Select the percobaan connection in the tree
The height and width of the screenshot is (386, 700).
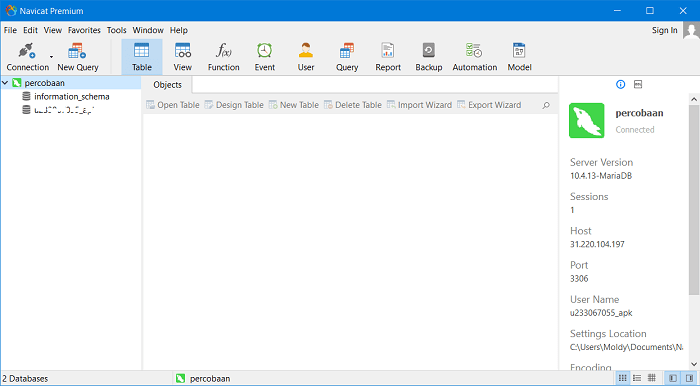(44, 83)
